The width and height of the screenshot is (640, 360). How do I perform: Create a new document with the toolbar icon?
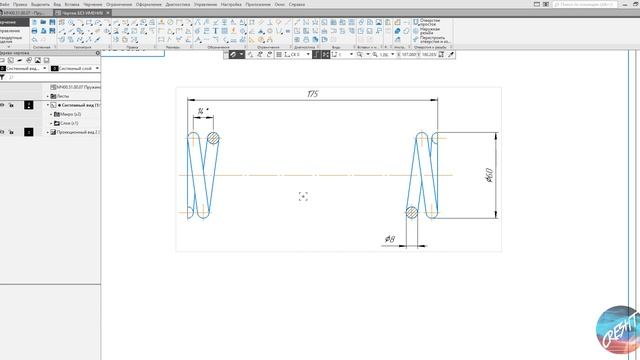coord(35,22)
